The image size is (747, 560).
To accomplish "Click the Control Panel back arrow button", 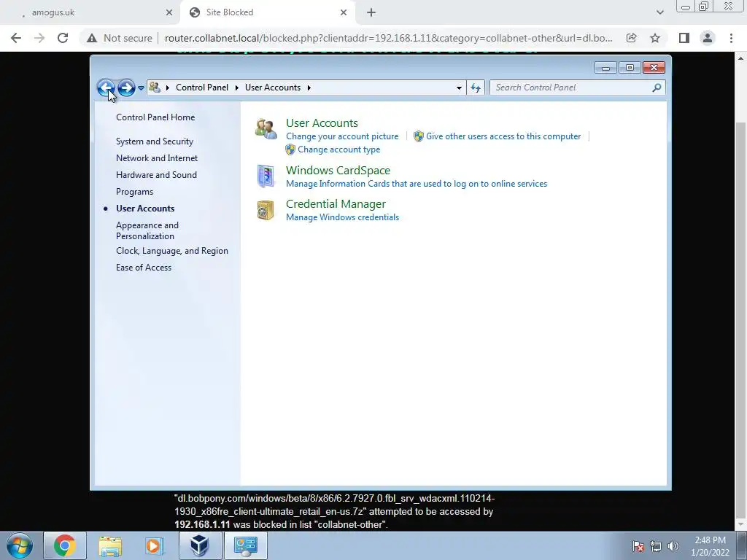I will [106, 87].
